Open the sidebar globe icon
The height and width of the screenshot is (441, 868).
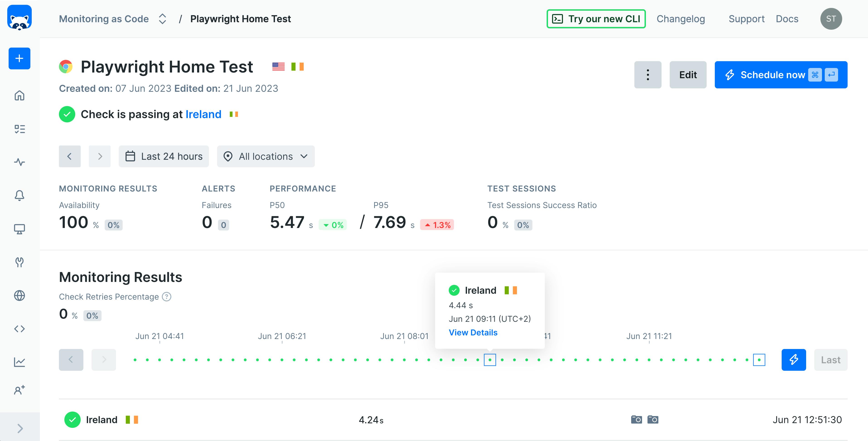click(19, 296)
